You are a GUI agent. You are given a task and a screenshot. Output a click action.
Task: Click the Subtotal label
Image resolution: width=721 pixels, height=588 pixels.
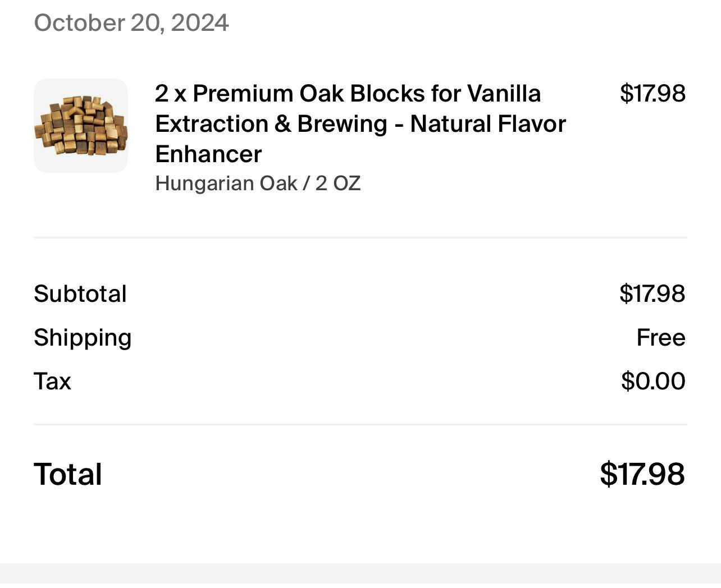click(80, 294)
